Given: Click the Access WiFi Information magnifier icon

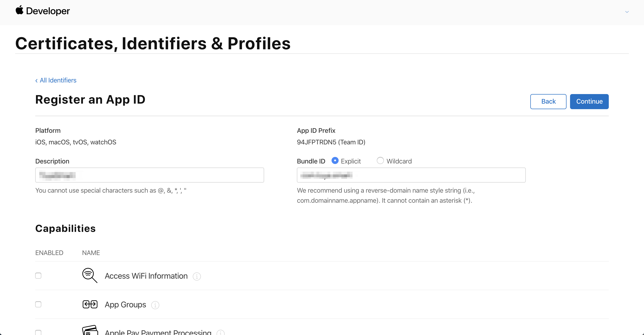Looking at the screenshot, I should pyautogui.click(x=90, y=275).
